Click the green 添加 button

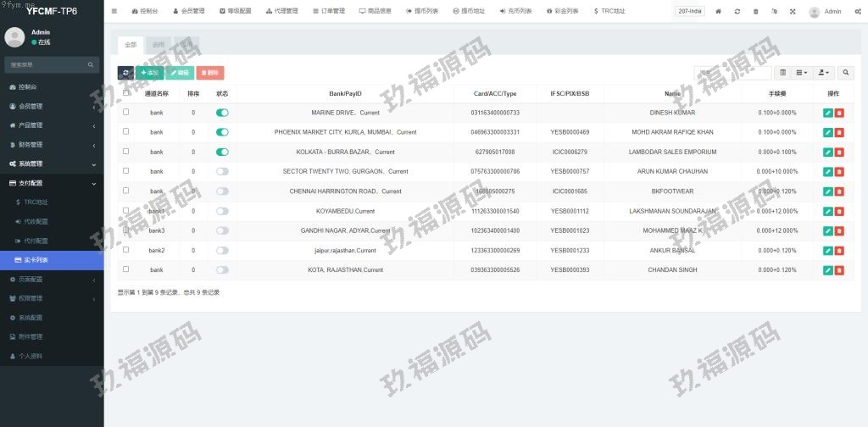pyautogui.click(x=149, y=73)
